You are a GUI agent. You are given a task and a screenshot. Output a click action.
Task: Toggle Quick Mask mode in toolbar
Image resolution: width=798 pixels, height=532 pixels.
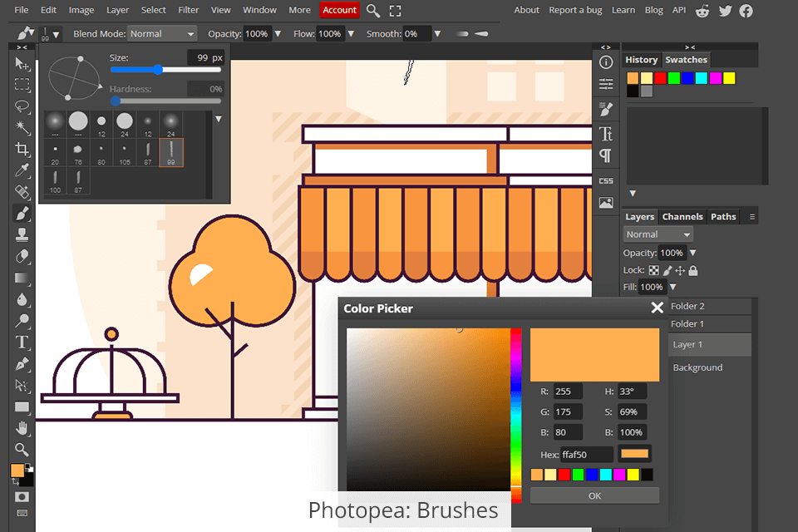[22, 496]
